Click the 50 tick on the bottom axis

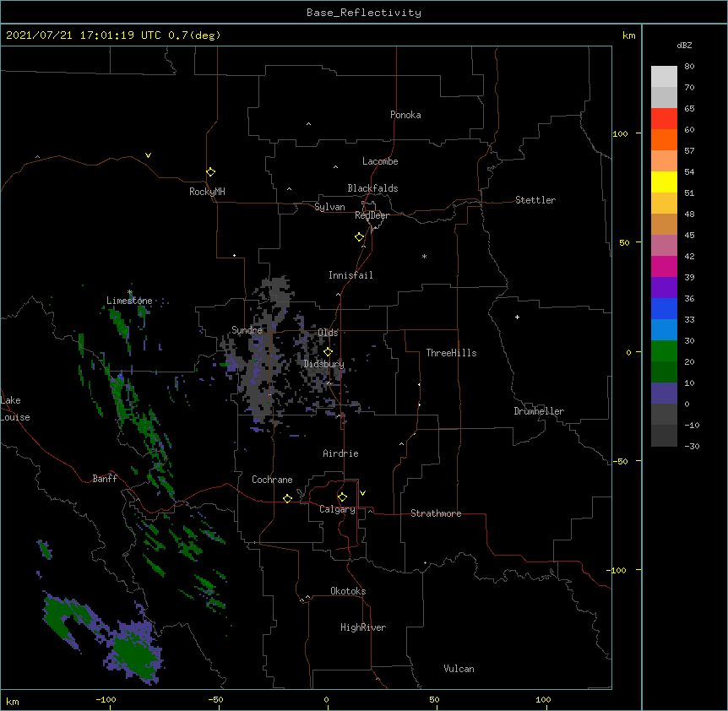(434, 699)
